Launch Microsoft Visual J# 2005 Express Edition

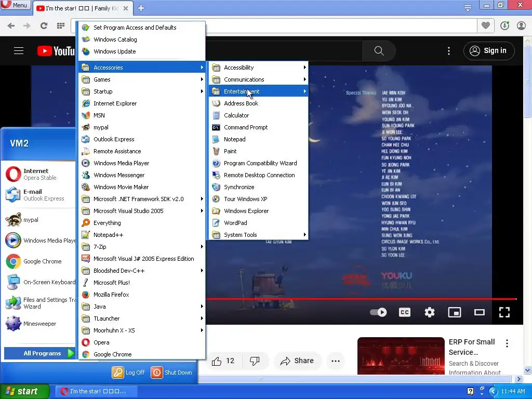point(142,259)
